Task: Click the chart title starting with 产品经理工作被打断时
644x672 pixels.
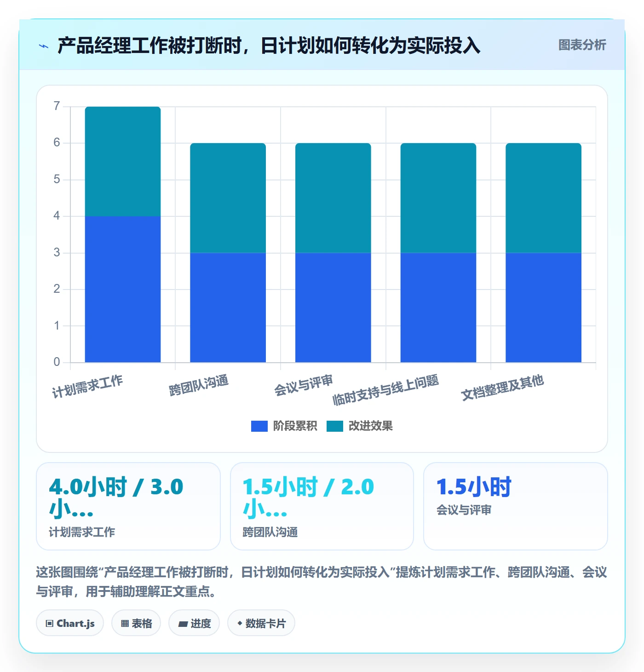Action: 269,46
